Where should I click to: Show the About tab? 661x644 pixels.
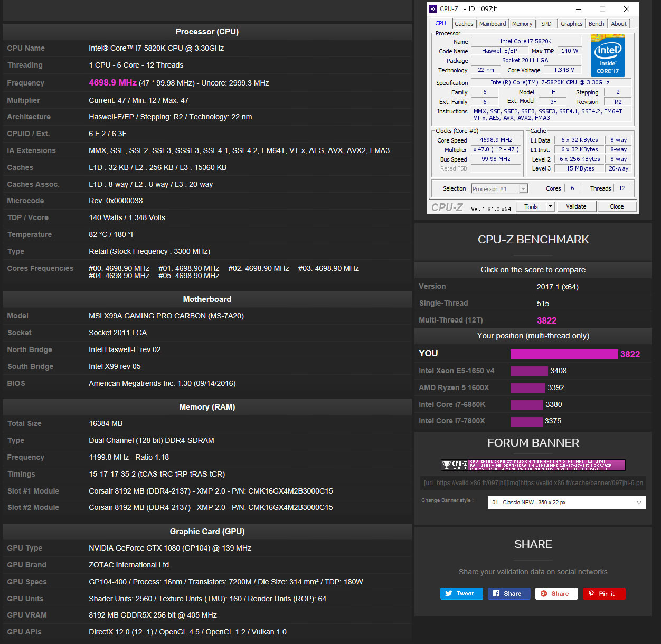(x=619, y=24)
